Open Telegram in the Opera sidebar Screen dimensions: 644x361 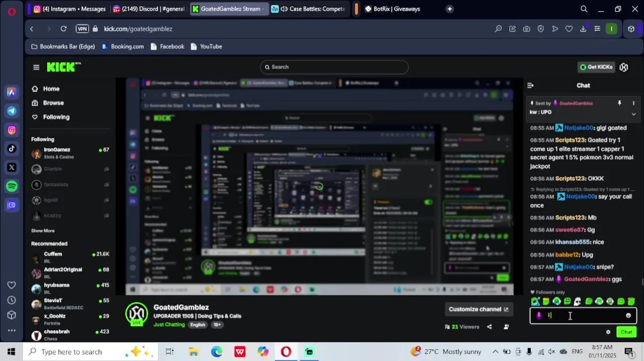[12, 111]
